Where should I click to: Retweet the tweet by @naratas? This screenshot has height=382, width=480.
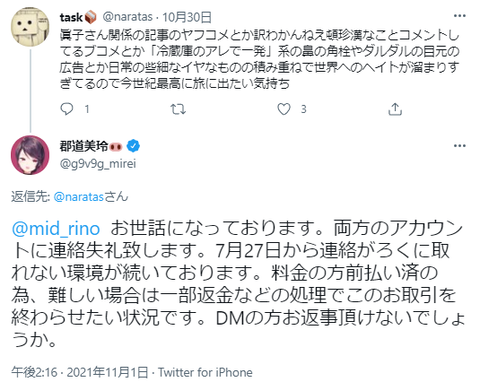coord(178,109)
